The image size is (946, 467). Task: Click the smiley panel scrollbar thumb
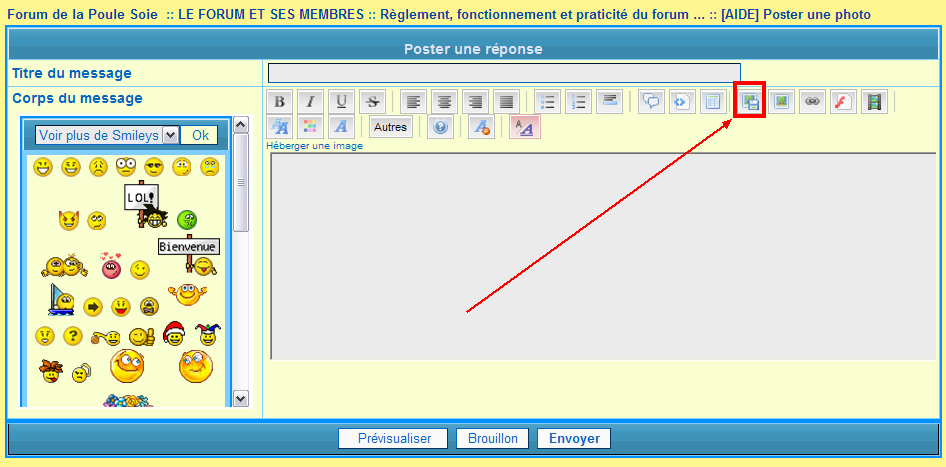tap(241, 183)
